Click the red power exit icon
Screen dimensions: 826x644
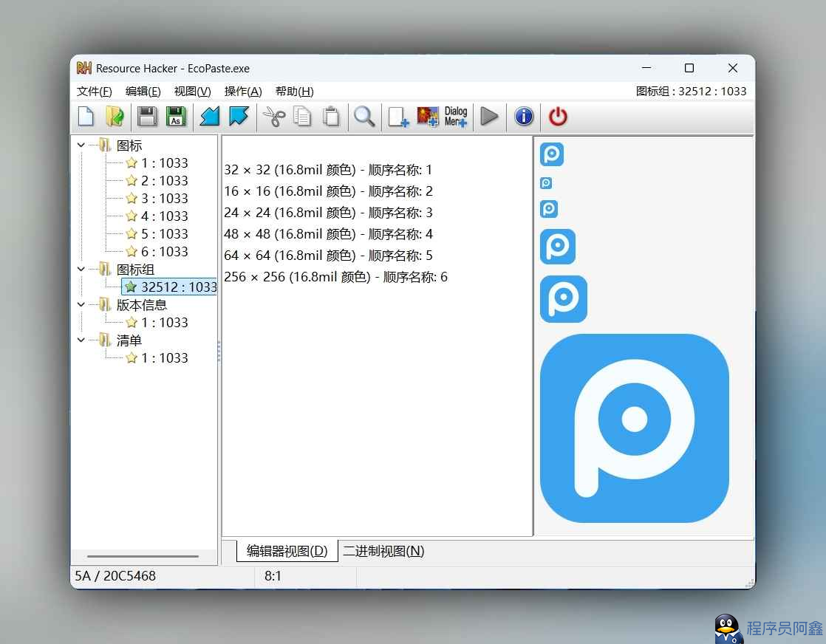(x=558, y=117)
